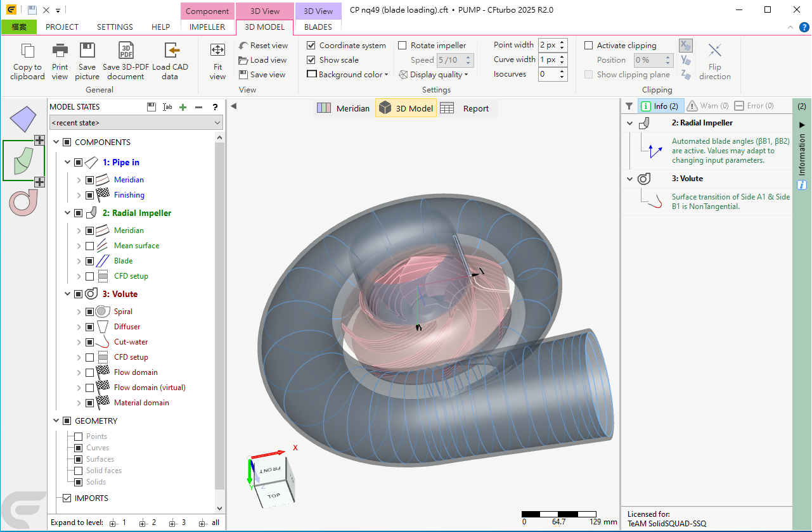Collapse 1: Pipe in tree node
Viewport: 812px width, 532px height.
point(68,163)
